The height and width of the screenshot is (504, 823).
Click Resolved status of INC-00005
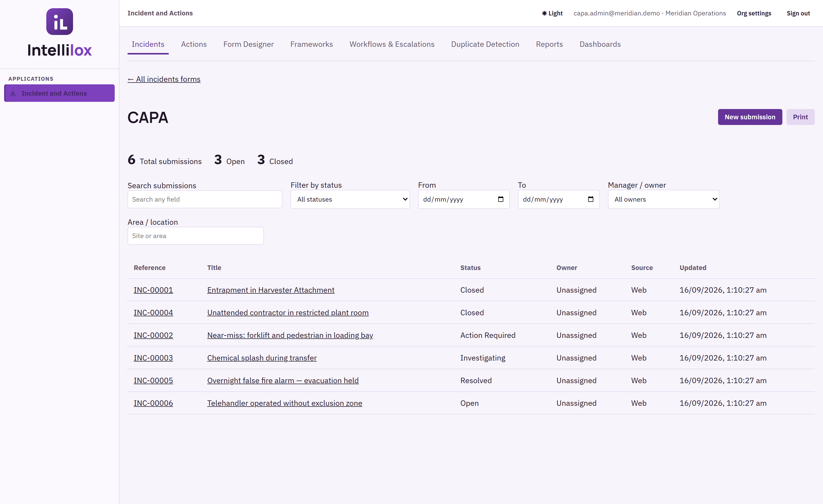pyautogui.click(x=476, y=381)
